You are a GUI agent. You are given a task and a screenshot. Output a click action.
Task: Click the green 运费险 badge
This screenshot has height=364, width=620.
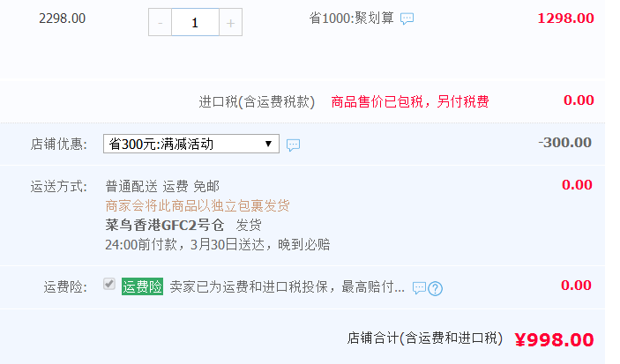[x=142, y=286]
